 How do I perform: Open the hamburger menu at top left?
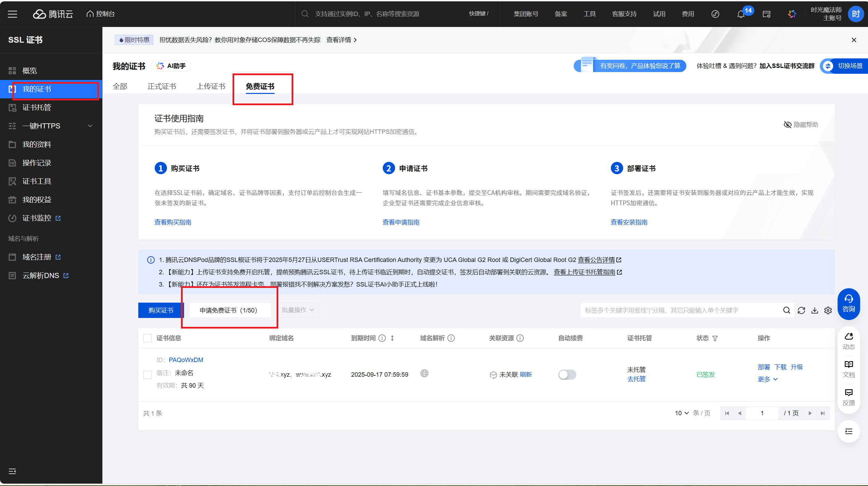click(x=13, y=14)
